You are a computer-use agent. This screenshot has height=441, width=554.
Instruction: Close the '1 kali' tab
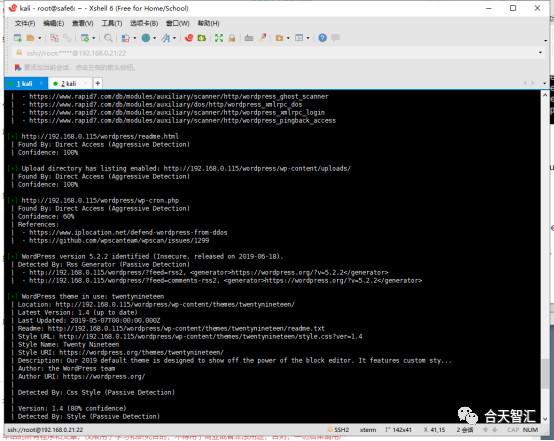tap(42, 83)
